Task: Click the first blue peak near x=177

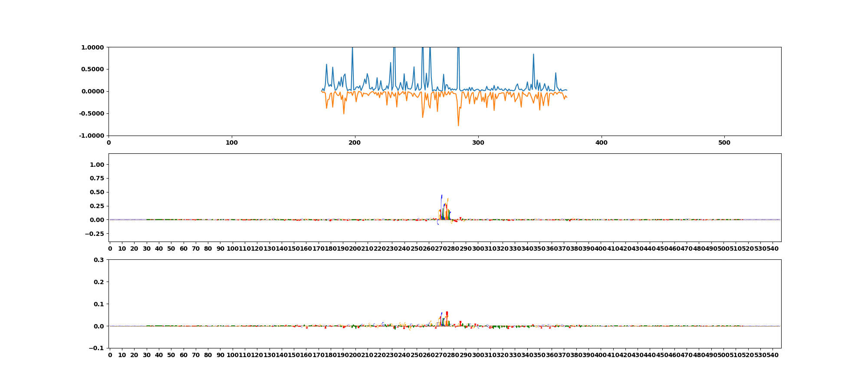Action: click(326, 65)
